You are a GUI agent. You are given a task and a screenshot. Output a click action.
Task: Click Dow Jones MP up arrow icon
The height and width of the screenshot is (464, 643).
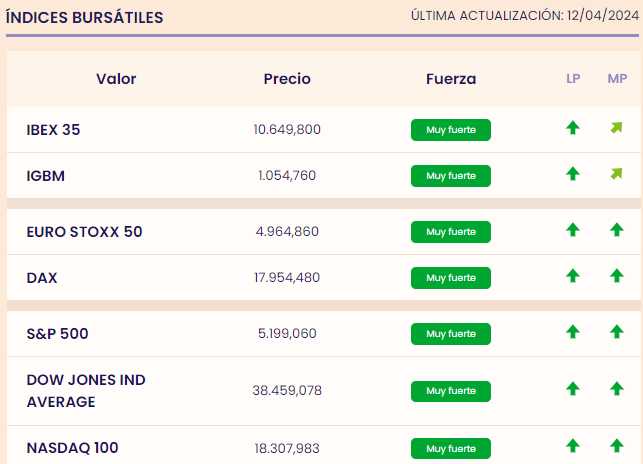click(616, 389)
